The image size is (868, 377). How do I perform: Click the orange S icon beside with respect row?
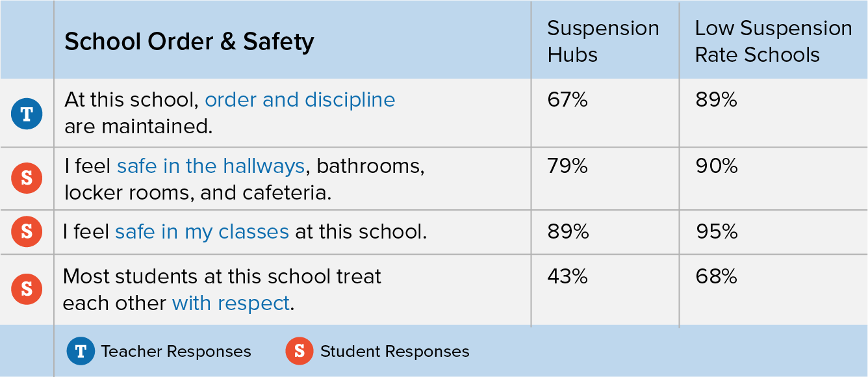coord(27,289)
